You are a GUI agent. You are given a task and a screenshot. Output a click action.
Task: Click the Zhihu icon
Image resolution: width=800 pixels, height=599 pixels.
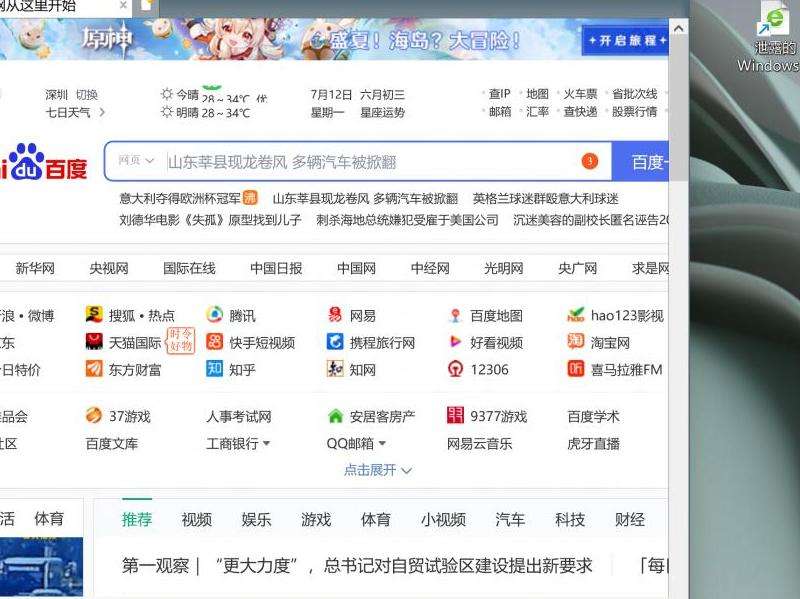[x=214, y=369]
